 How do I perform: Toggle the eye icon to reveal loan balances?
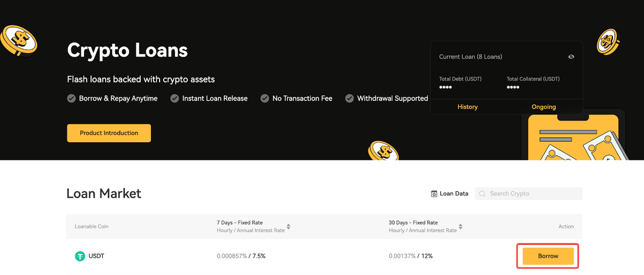click(571, 57)
